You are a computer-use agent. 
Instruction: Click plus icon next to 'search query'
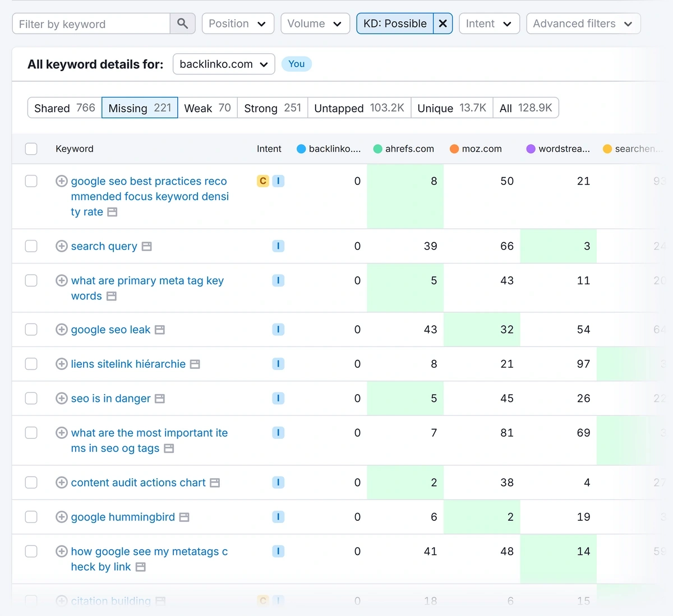point(62,246)
